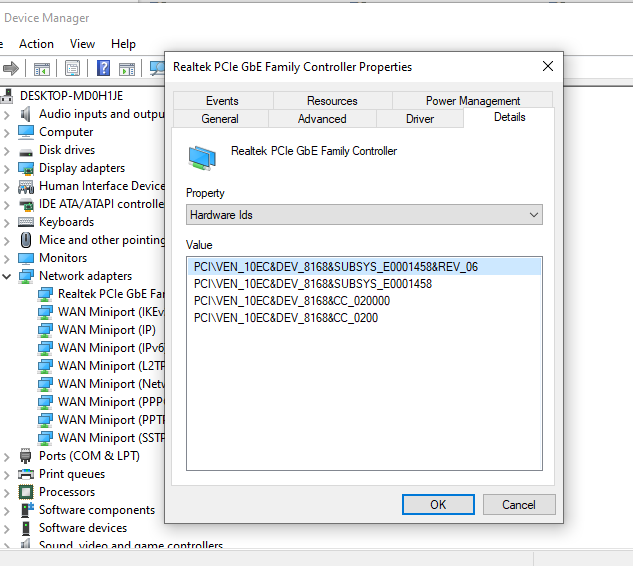This screenshot has width=633, height=566.
Task: Click the Network adapters category icon
Action: click(x=26, y=277)
